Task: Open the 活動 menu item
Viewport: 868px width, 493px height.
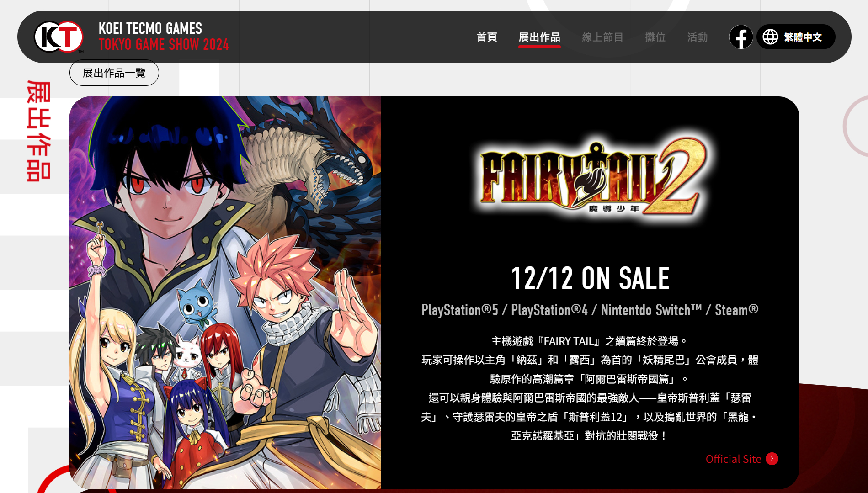Action: point(697,37)
